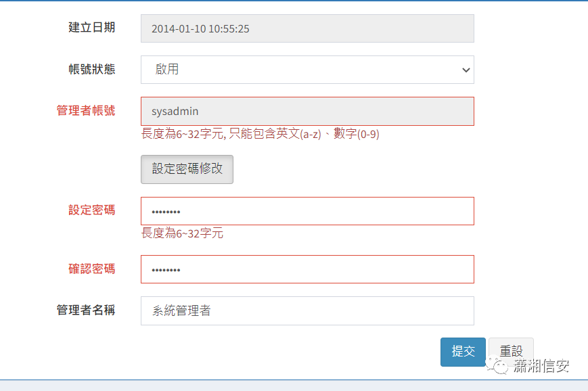Screen dimensions: 588x391
Task: Click the WeChat watermark icon
Action: [x=497, y=365]
